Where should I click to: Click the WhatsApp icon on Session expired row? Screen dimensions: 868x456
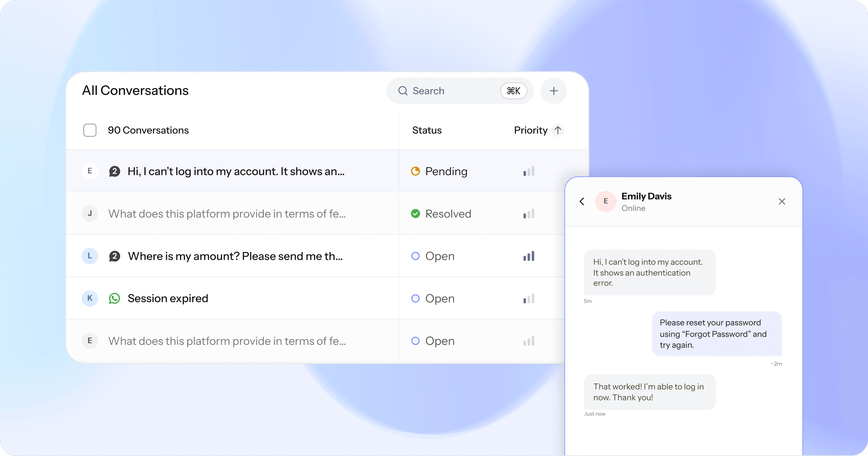(115, 298)
